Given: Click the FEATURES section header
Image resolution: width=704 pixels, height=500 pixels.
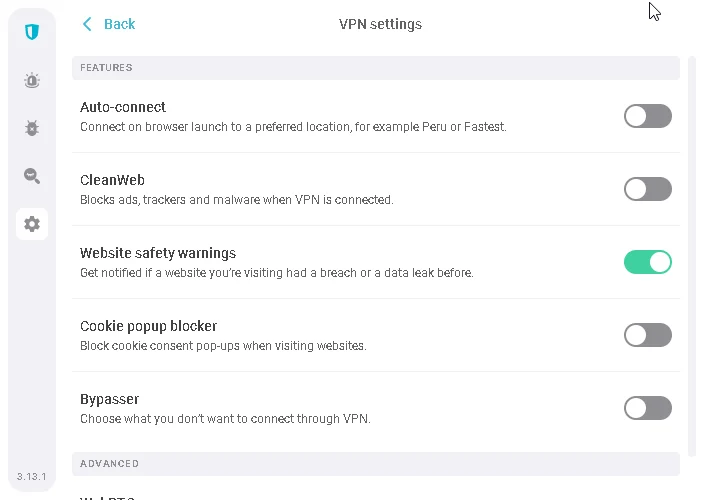Looking at the screenshot, I should (106, 68).
